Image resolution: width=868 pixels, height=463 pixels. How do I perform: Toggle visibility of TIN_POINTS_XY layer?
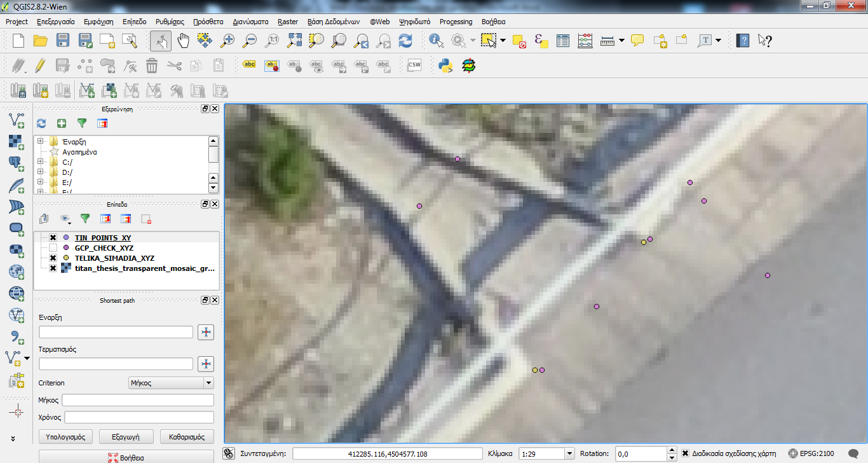coord(53,238)
